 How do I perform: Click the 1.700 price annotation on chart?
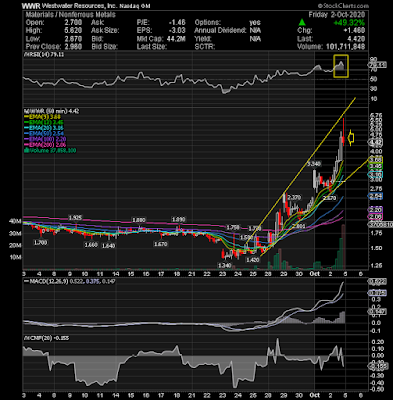(x=40, y=243)
